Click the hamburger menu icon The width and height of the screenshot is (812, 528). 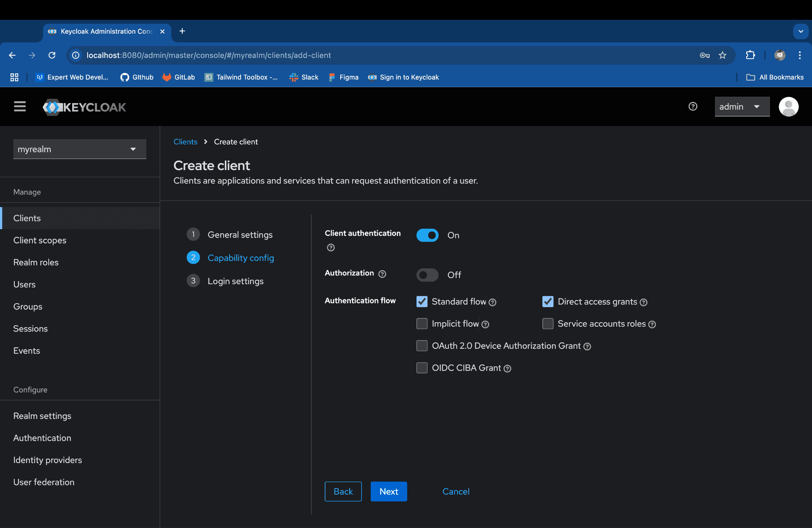coord(20,107)
